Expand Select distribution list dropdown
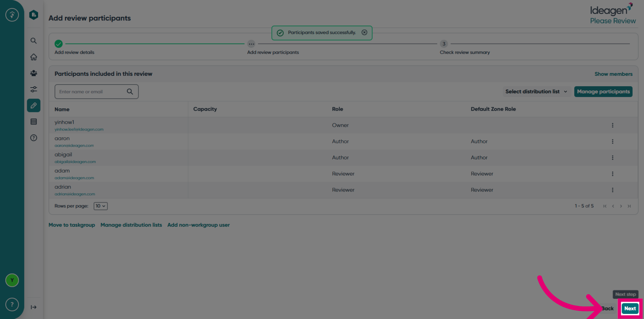Screen dimensions: 644x319 point(536,92)
